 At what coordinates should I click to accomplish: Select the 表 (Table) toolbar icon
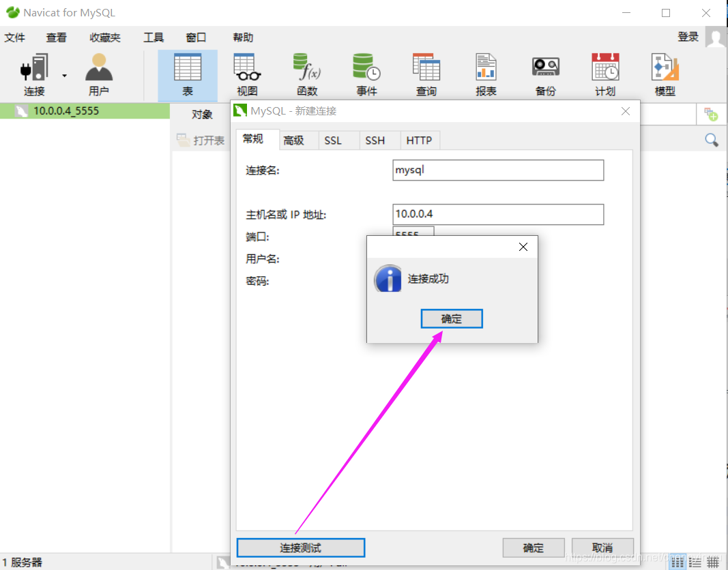coord(188,75)
